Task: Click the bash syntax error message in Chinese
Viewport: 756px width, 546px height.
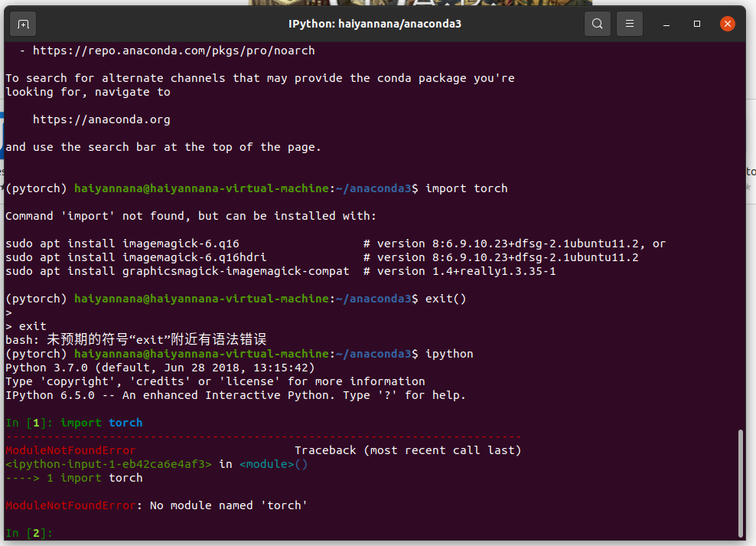Action: 134,339
